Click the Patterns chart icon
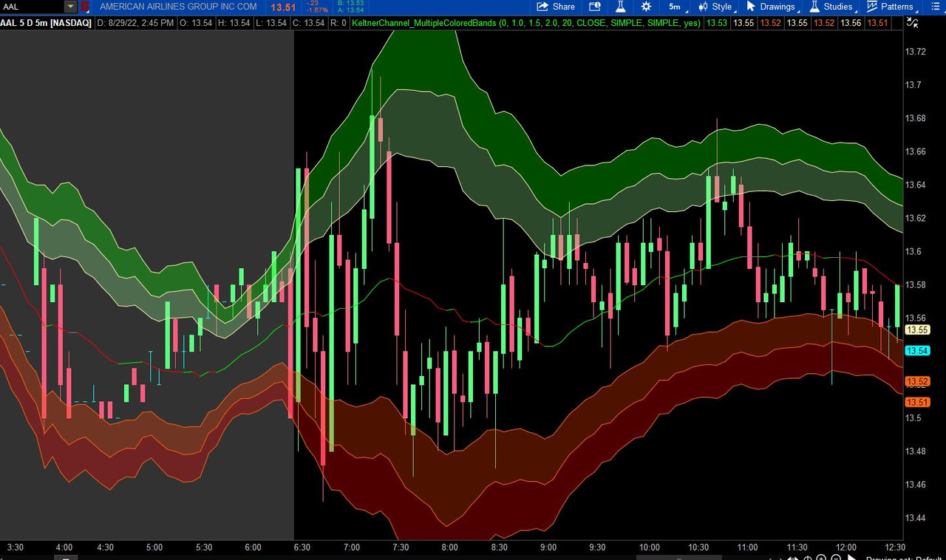This screenshot has width=946, height=560. click(874, 7)
